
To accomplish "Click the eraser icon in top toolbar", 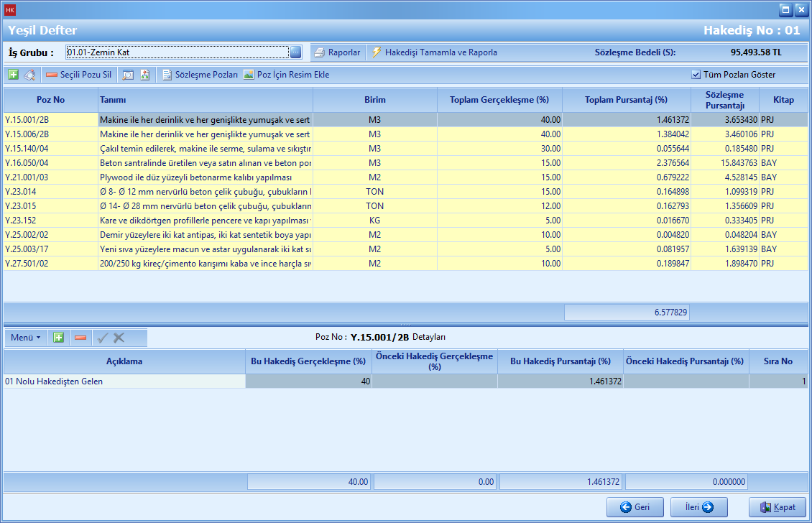I will (29, 75).
